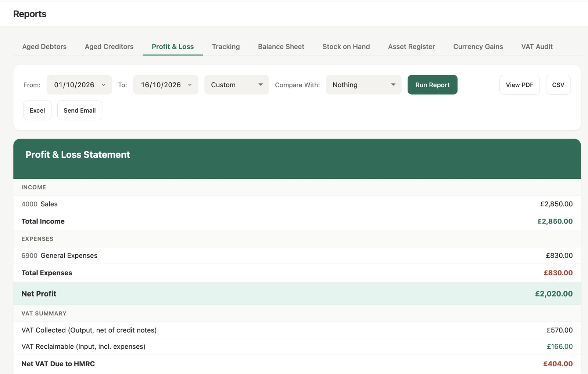
Task: Open the To date picker 16/10/2026
Action: coord(166,85)
